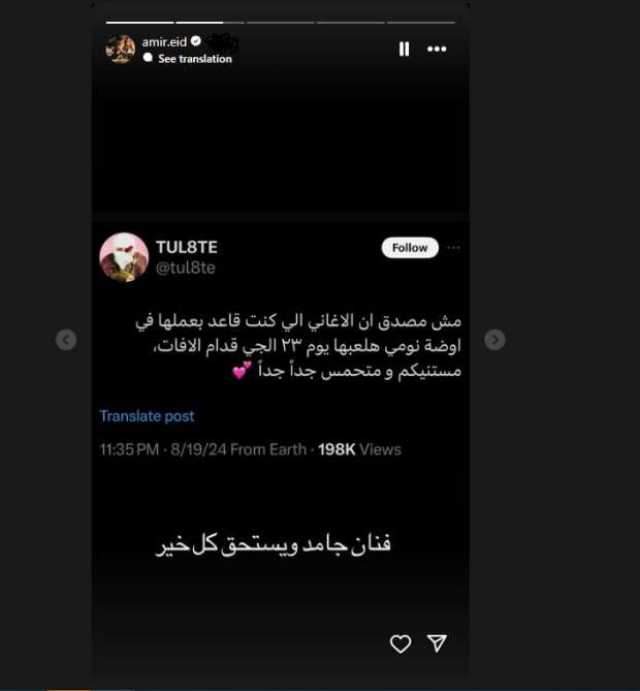
Task: Advance to next story with right arrow
Action: tap(495, 340)
